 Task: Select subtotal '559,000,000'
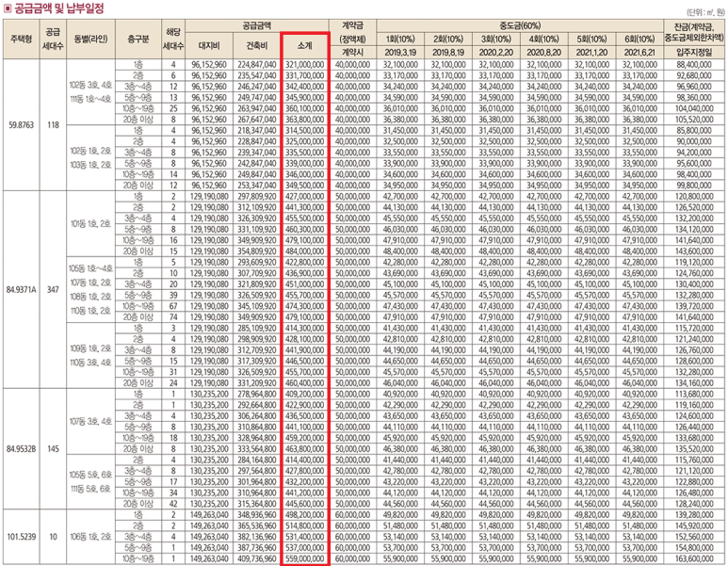click(x=304, y=558)
